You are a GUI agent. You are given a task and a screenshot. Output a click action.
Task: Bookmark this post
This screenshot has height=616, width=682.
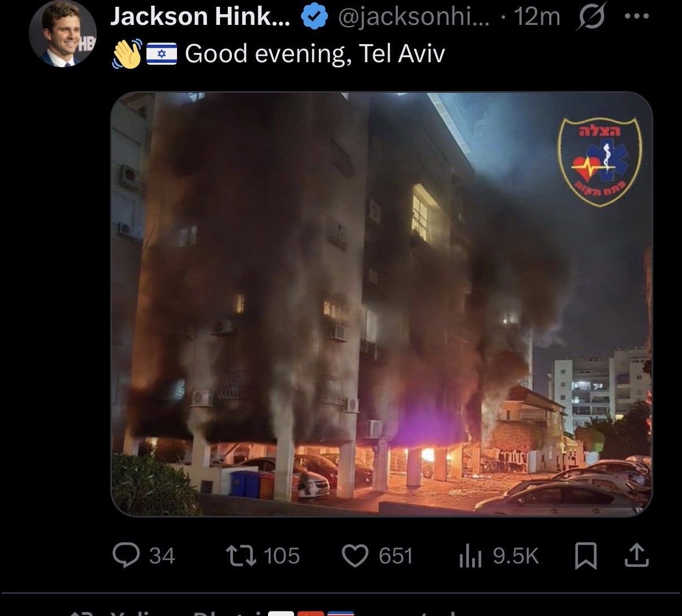pyautogui.click(x=585, y=555)
